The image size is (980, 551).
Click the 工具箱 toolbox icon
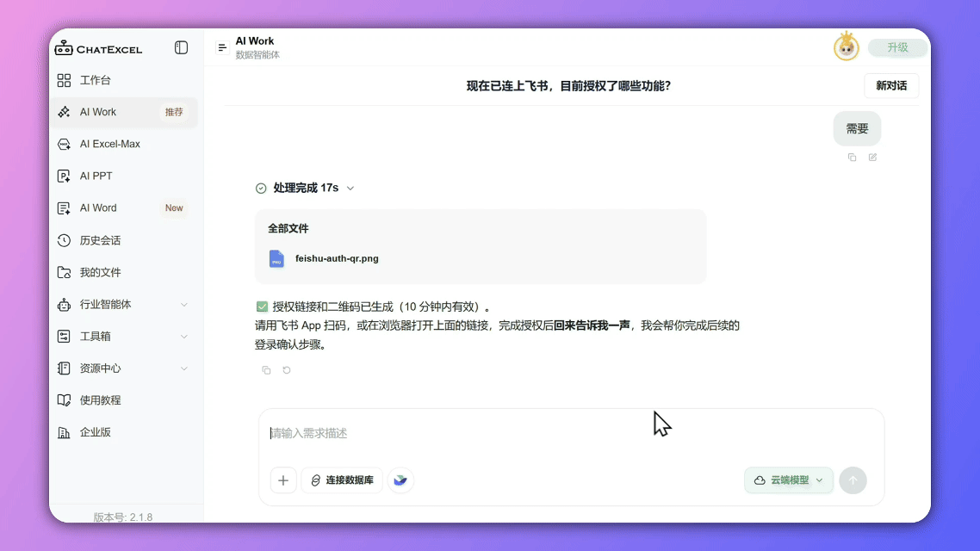point(64,336)
